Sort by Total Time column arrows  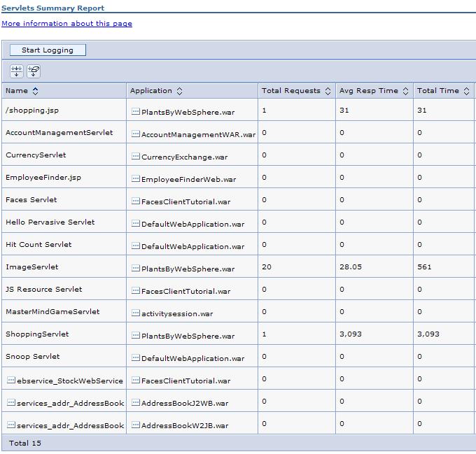tap(467, 91)
